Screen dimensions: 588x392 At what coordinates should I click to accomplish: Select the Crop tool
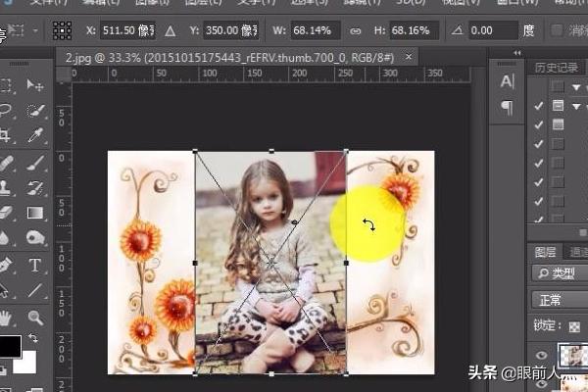[x=5, y=135]
